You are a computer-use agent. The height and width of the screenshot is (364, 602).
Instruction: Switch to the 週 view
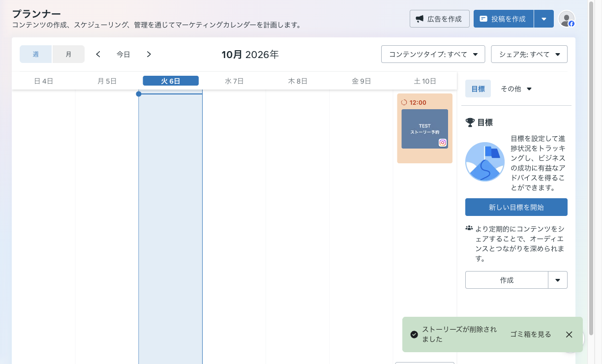36,54
